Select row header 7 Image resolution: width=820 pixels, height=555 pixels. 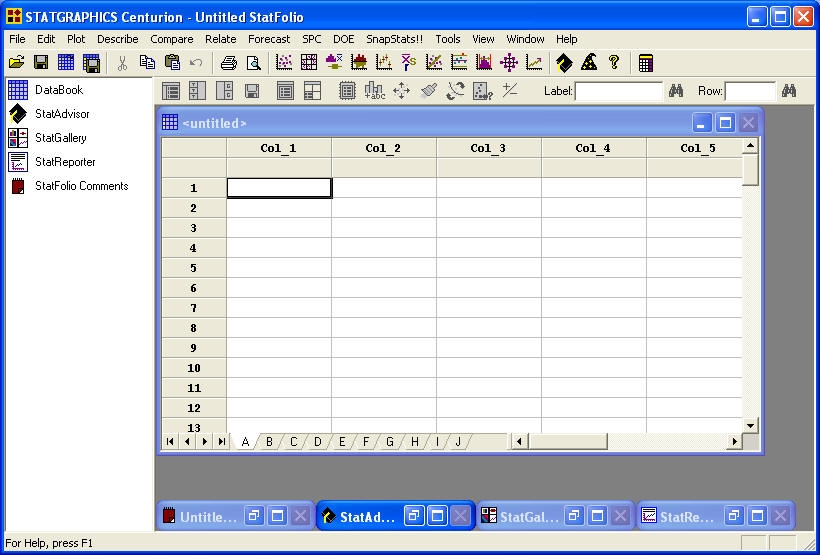tap(193, 308)
